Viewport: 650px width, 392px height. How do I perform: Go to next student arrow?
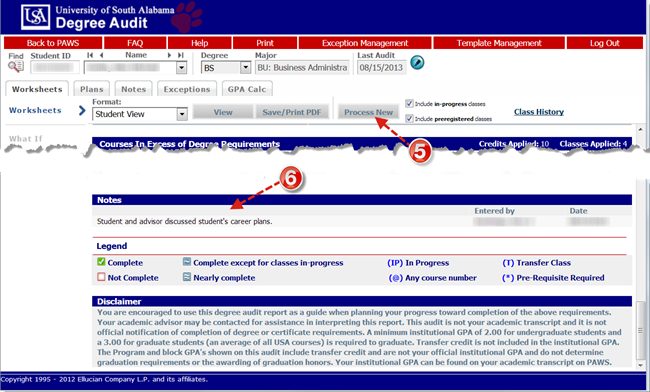(x=169, y=55)
